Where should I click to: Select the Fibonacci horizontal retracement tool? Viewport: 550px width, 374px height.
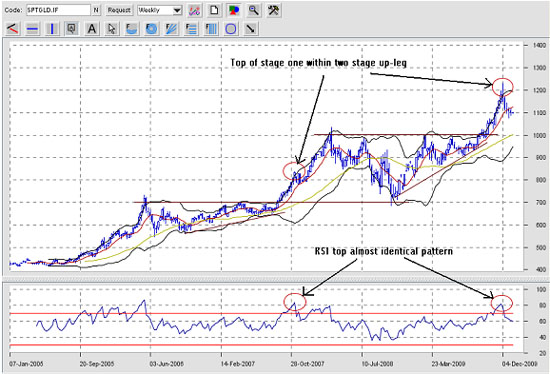(x=191, y=29)
